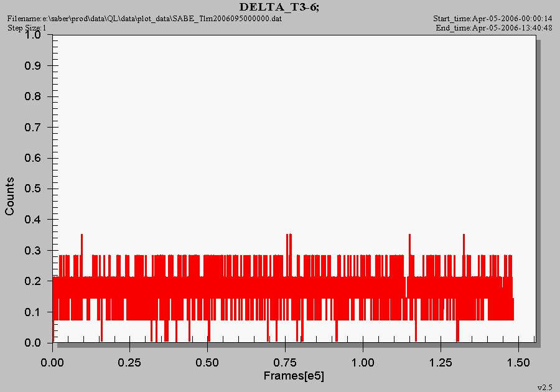Click y-axis tick label 0.2

(x=32, y=281)
